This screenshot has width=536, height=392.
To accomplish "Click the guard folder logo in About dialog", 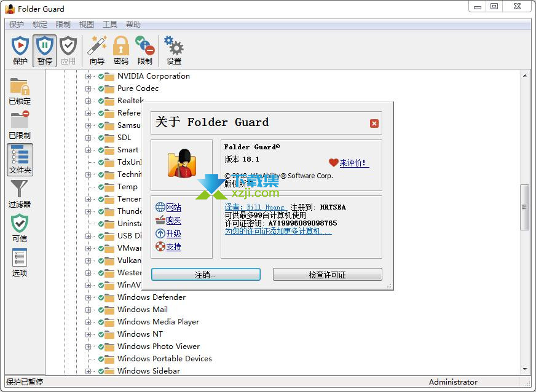I will coord(181,163).
